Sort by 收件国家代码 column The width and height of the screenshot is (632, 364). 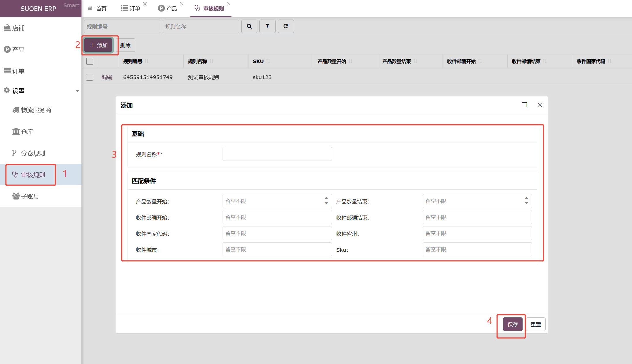tap(610, 61)
